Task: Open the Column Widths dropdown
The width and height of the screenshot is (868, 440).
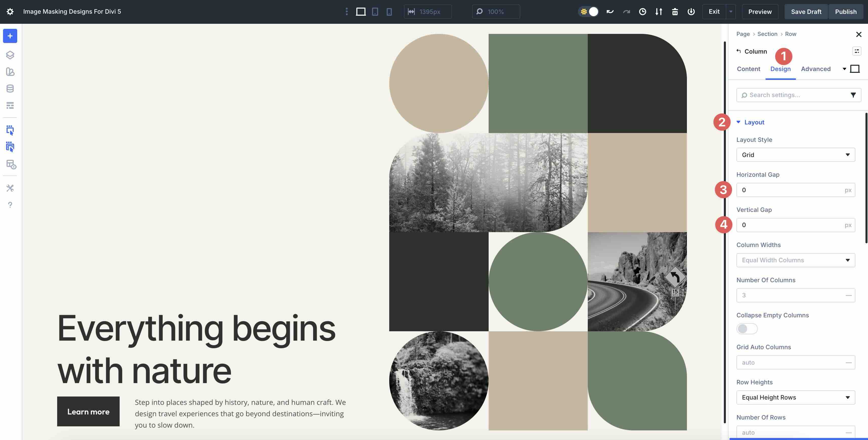Action: click(795, 260)
